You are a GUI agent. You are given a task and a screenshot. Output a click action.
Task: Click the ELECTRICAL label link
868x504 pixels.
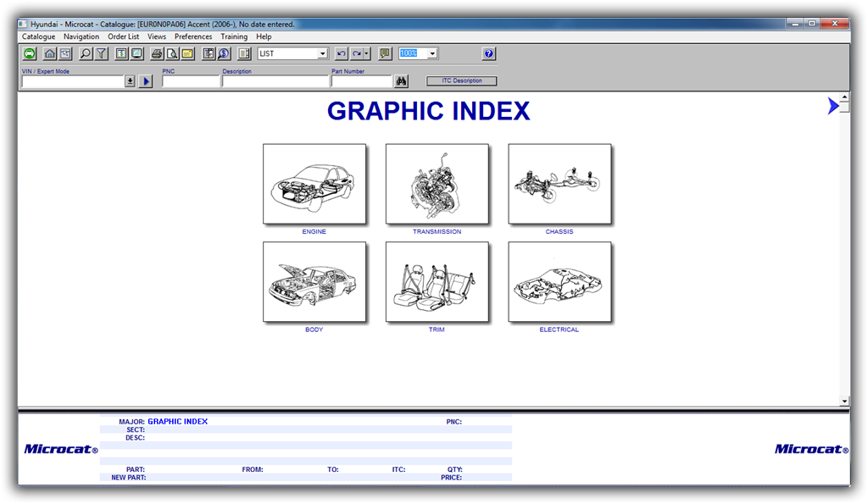(x=559, y=330)
